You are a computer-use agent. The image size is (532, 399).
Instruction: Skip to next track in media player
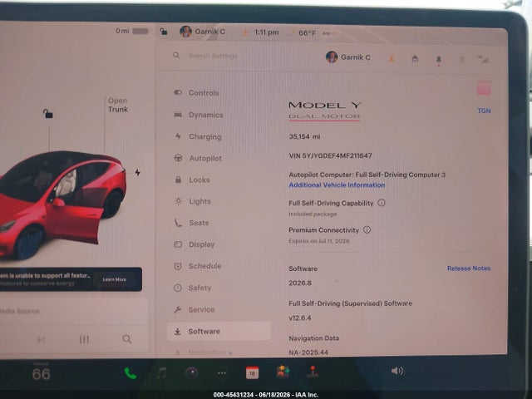point(41,339)
